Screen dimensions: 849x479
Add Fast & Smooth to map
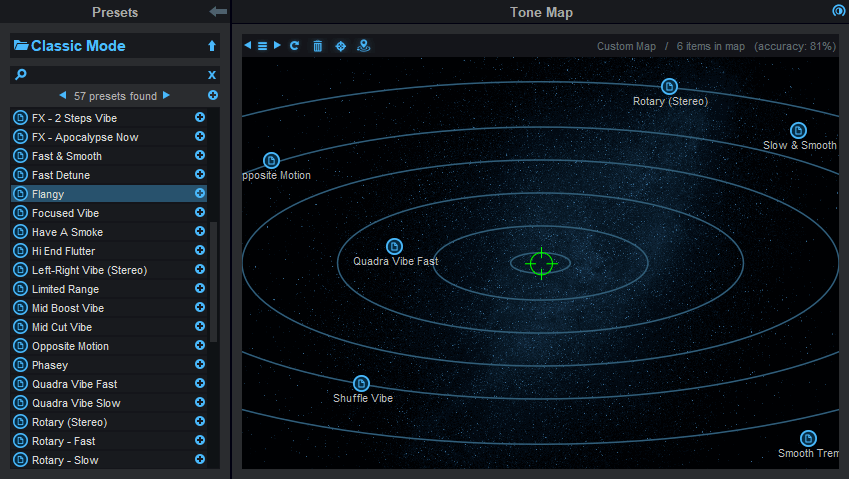coord(200,155)
